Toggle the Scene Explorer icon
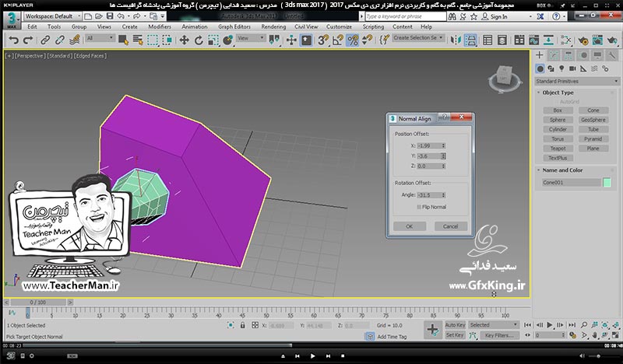 pyautogui.click(x=487, y=40)
